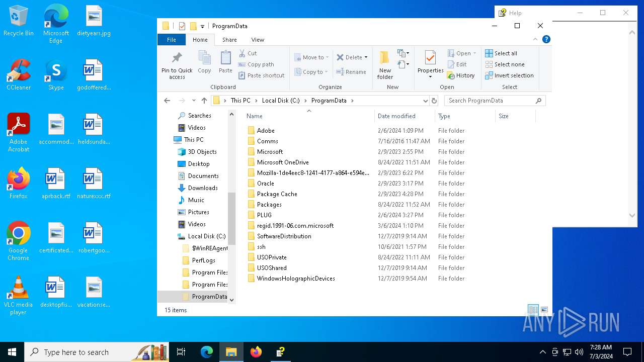Screen dimensions: 644x362
Task: Sort by the Name column header
Action: pos(309,116)
